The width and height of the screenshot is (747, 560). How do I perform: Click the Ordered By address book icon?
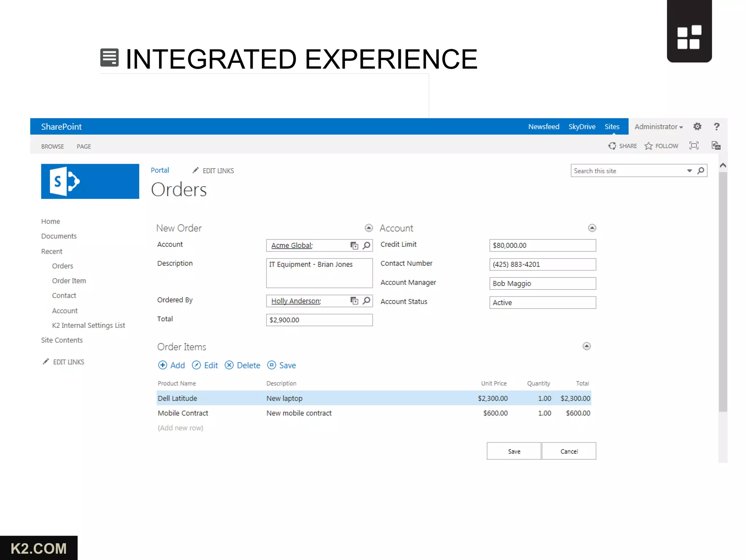click(354, 301)
